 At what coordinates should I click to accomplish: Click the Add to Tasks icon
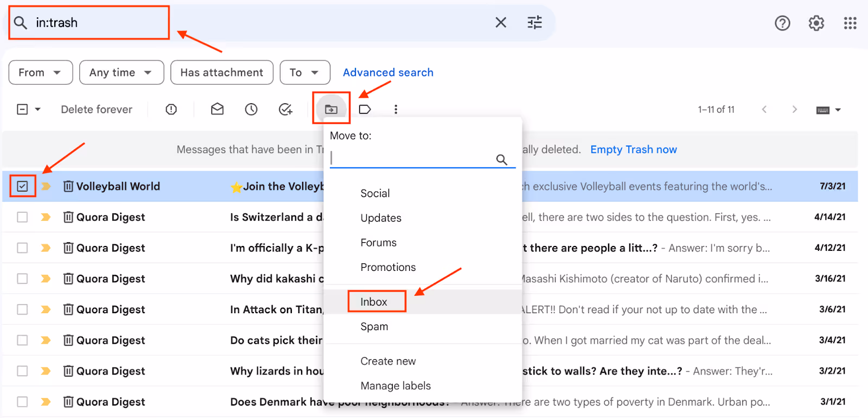[x=285, y=109]
